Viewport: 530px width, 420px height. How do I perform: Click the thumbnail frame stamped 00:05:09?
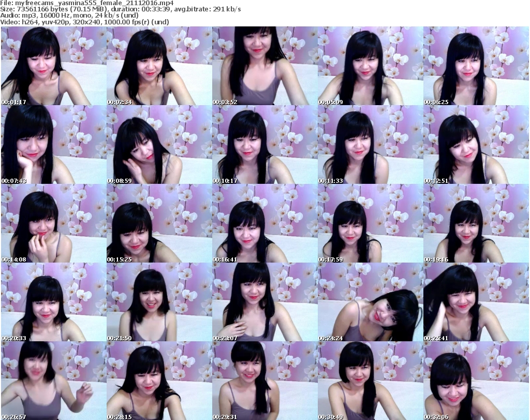371,66
